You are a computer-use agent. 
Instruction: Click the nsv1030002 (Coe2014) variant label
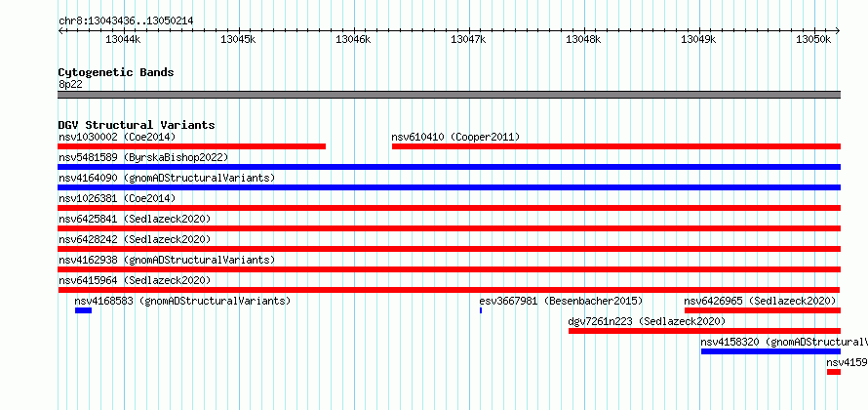[117, 137]
